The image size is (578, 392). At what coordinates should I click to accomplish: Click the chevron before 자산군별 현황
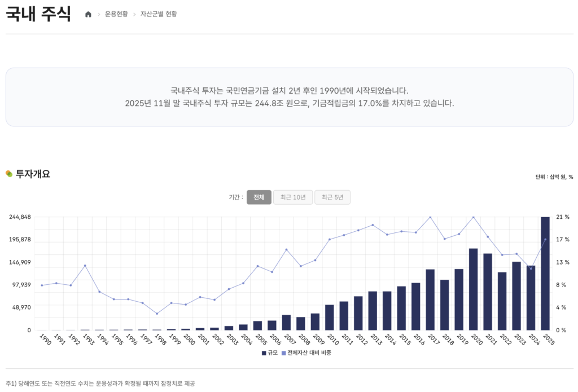coord(134,14)
